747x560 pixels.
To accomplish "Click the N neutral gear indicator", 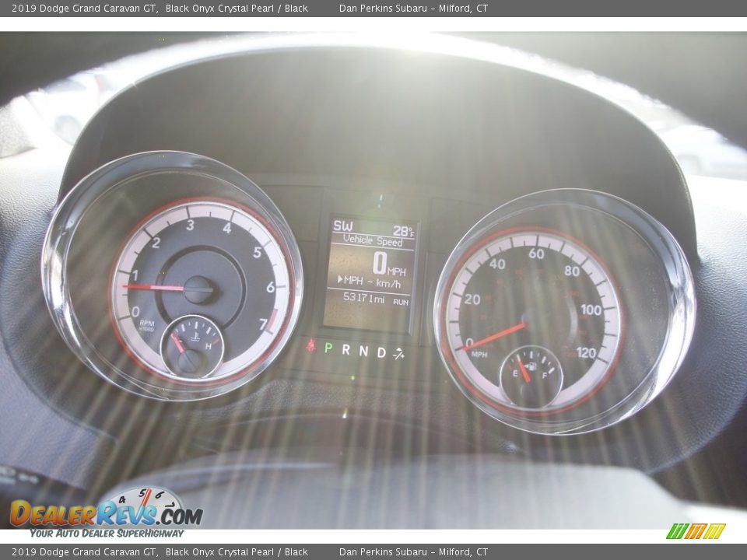I will 363,352.
